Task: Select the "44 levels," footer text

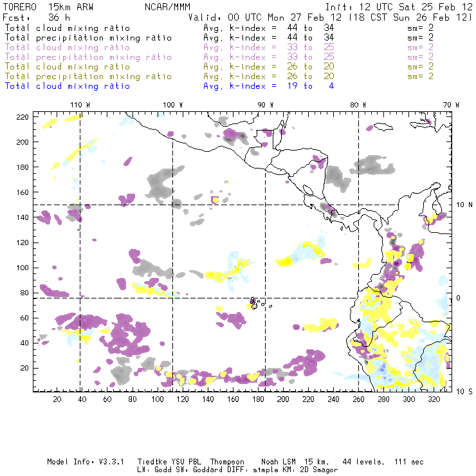Action: pos(363,462)
